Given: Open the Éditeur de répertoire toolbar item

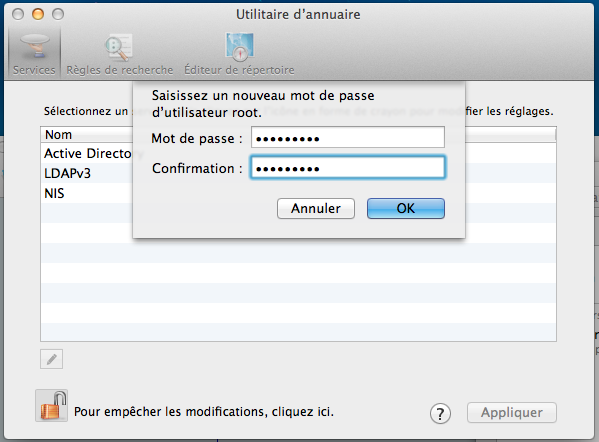Looking at the screenshot, I should click(x=239, y=53).
